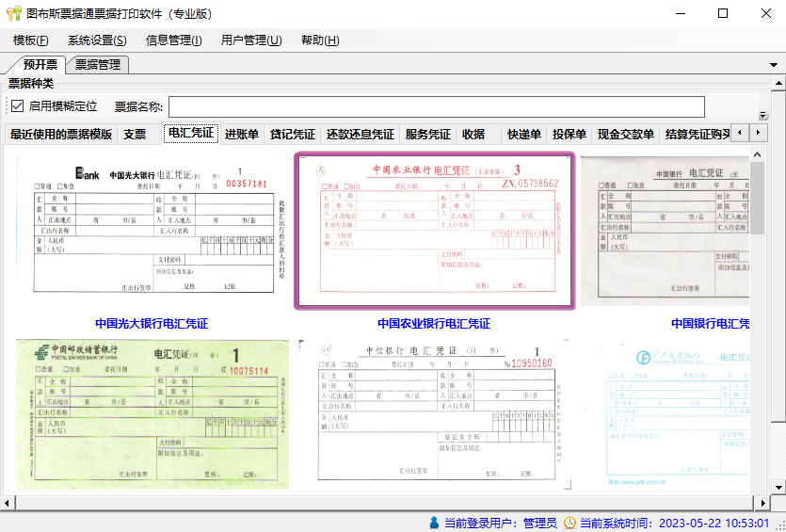Screen dimensions: 786x532
Task: Click the horizontal scrollbar right arrow
Action: (762, 503)
